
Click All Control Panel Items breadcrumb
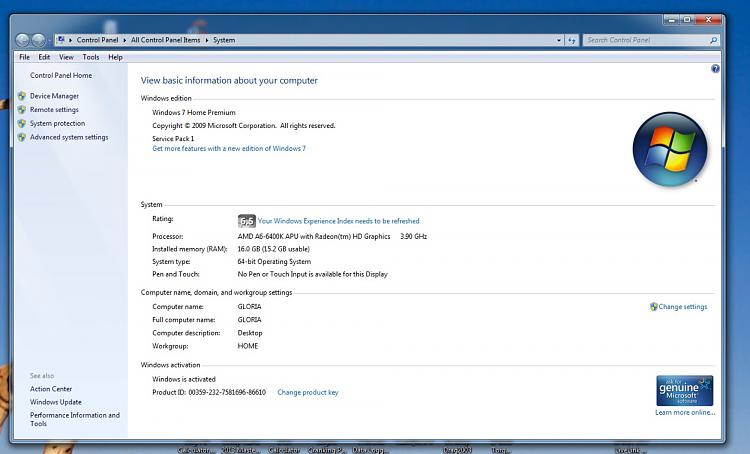165,40
